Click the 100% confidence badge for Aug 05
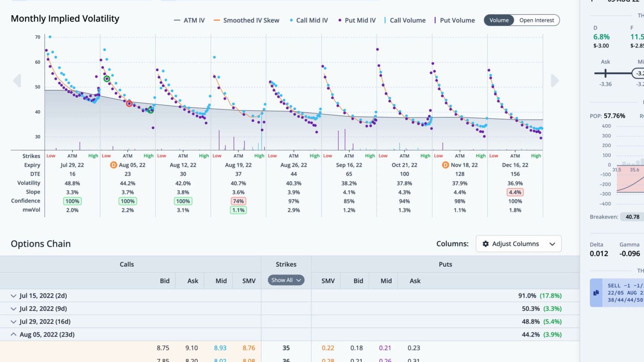Viewport: 644px width, 362px height. pyautogui.click(x=127, y=201)
